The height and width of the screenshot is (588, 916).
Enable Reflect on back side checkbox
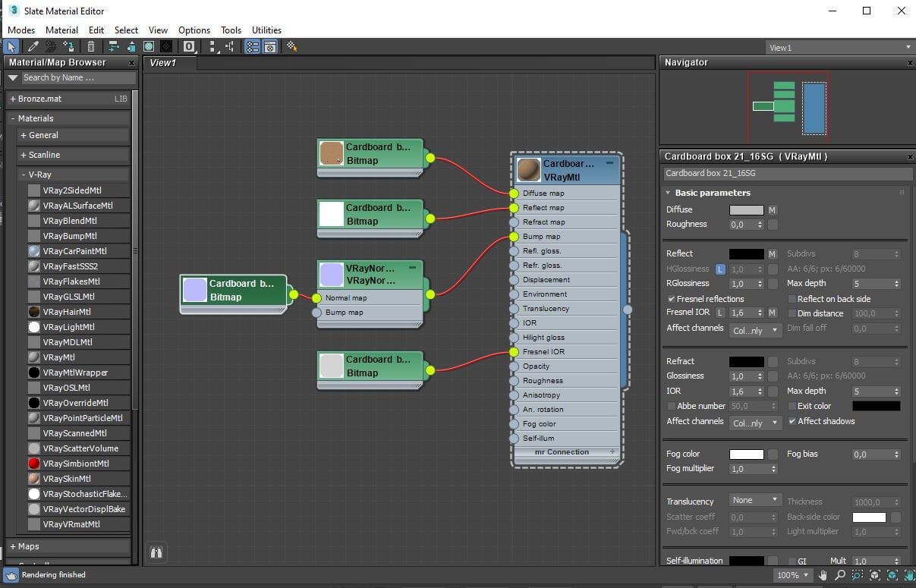792,299
